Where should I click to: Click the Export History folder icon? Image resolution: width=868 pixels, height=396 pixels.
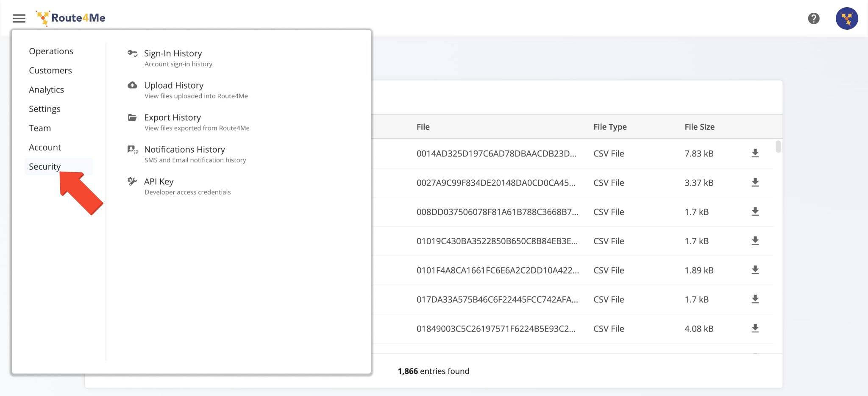pos(132,117)
